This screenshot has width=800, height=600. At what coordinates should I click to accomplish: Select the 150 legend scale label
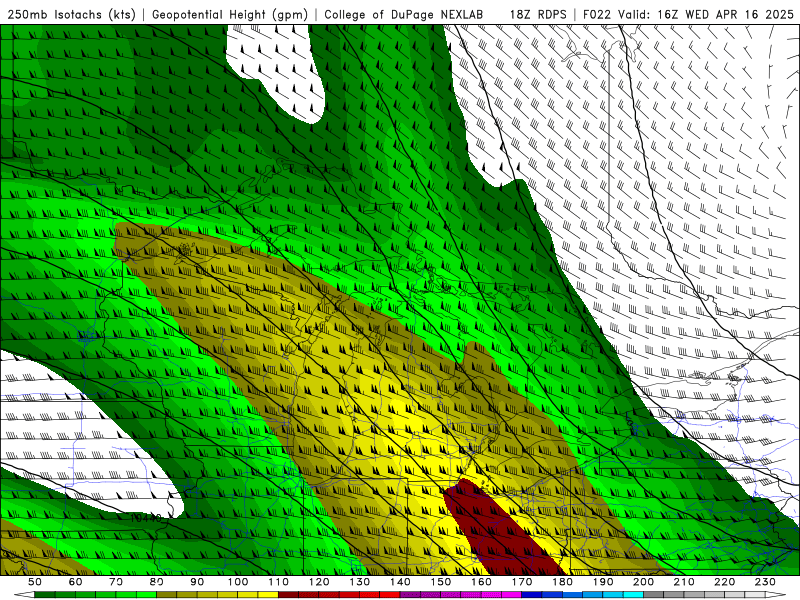pyautogui.click(x=441, y=582)
